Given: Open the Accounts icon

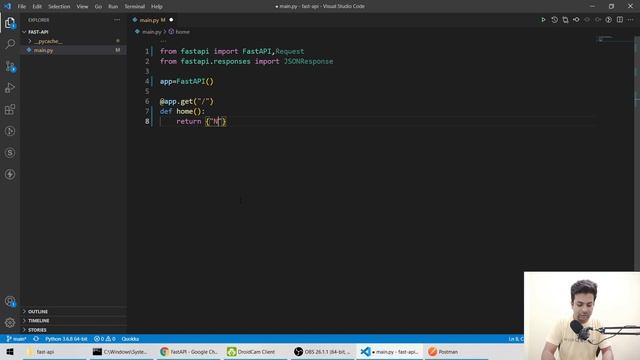Looking at the screenshot, I should pos(10,301).
